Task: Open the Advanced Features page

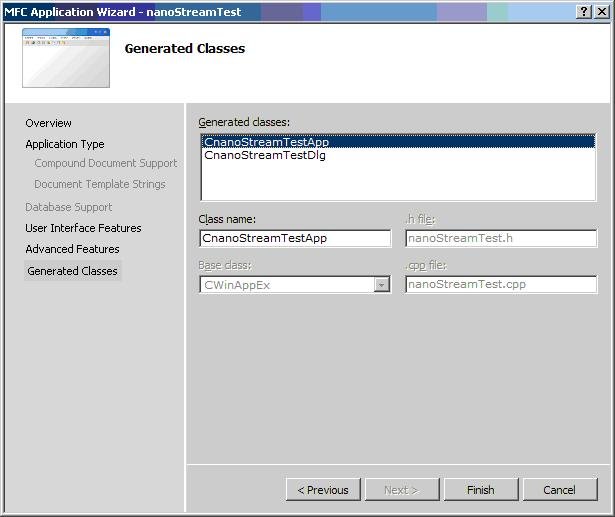Action: pos(72,249)
